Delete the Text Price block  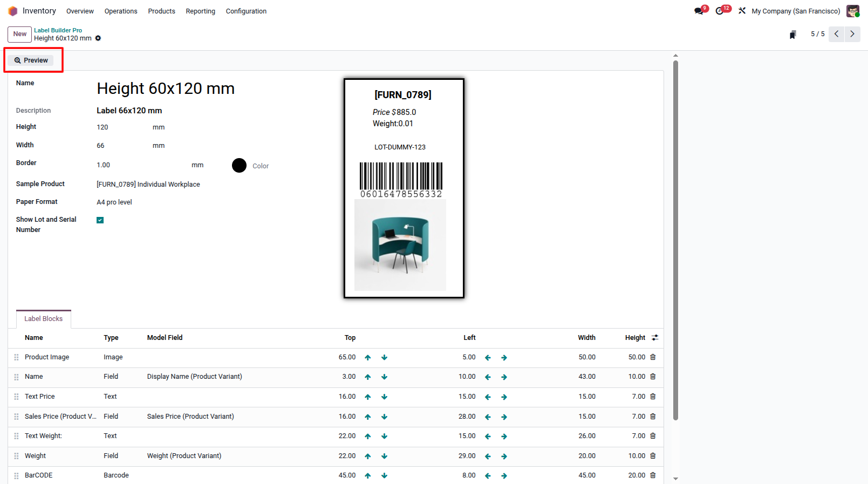tap(653, 397)
